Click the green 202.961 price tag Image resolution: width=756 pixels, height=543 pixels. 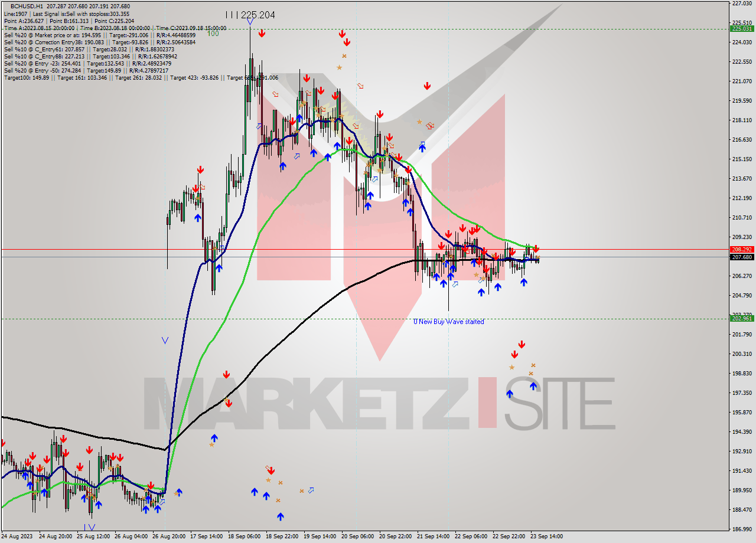(742, 319)
